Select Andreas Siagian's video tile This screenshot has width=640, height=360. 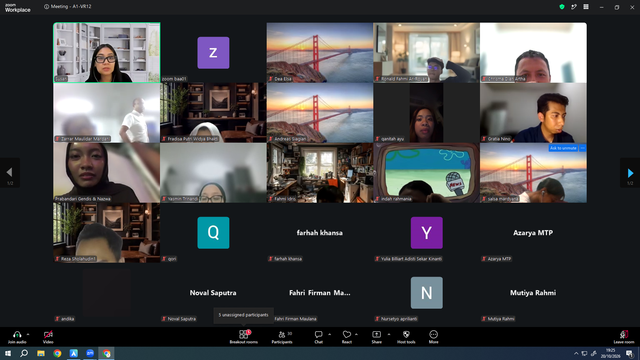click(x=320, y=113)
